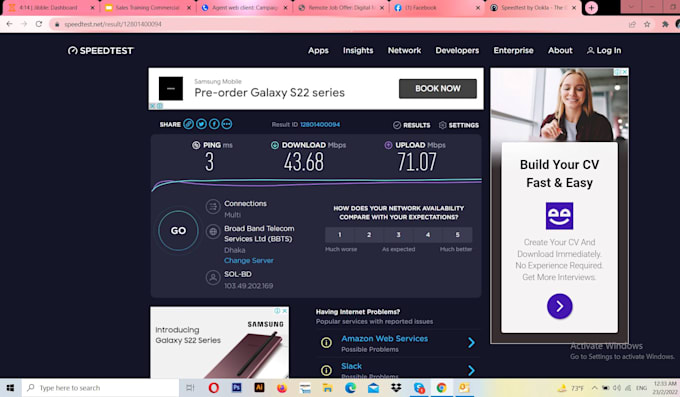The height and width of the screenshot is (397, 680).
Task: Click Result ID 12801400094 link
Action: point(320,125)
